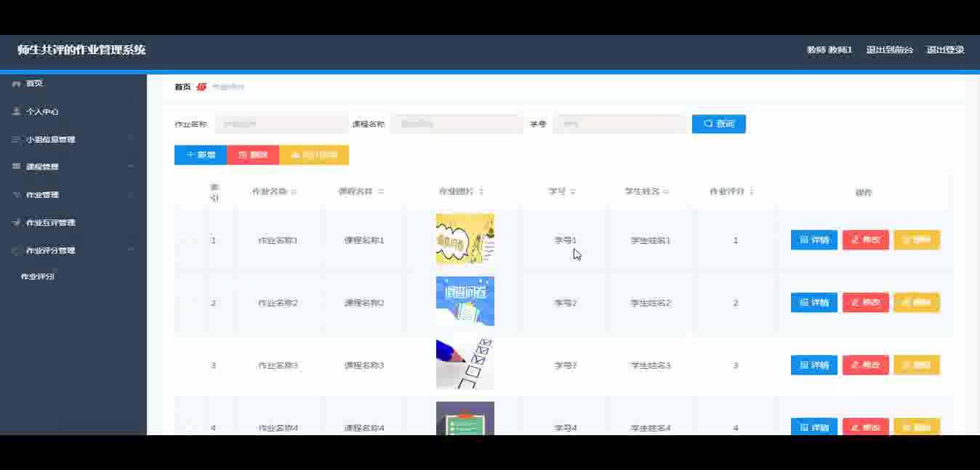The image size is (980, 470).
Task: Focus the 课程名称 search input
Action: point(457,124)
